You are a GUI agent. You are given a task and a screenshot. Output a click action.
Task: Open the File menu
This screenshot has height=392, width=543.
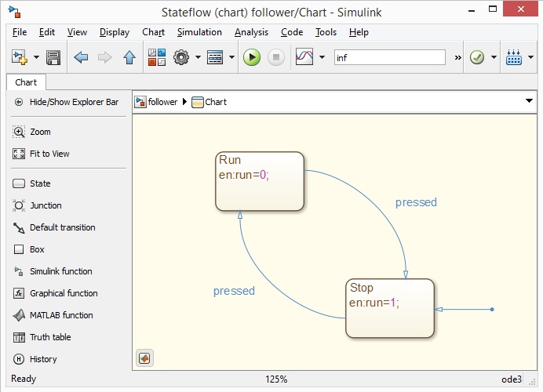tap(20, 32)
